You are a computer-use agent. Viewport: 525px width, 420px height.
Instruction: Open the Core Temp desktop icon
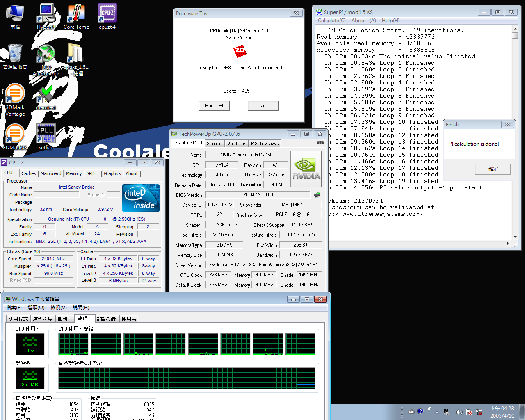tap(76, 17)
